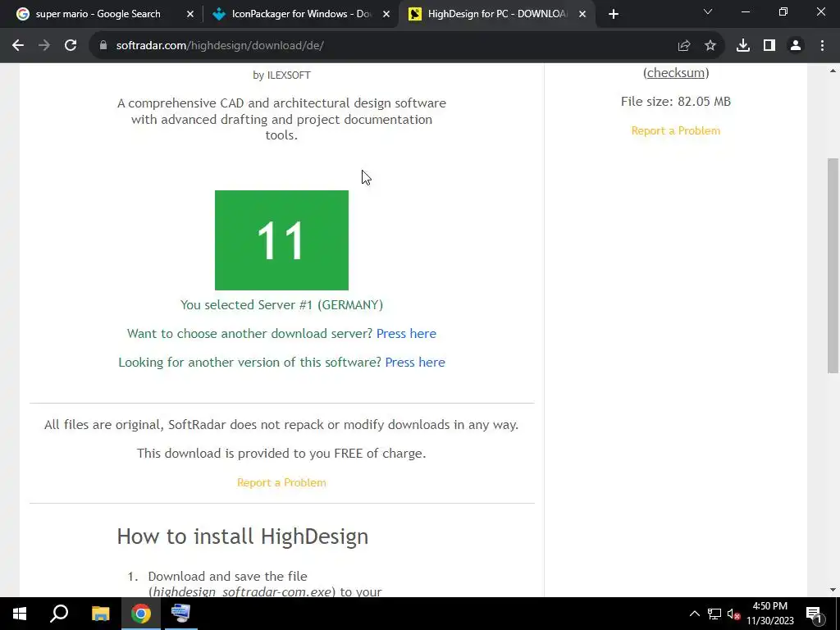This screenshot has height=630, width=840.
Task: Click the muted volume tray icon
Action: [733, 614]
